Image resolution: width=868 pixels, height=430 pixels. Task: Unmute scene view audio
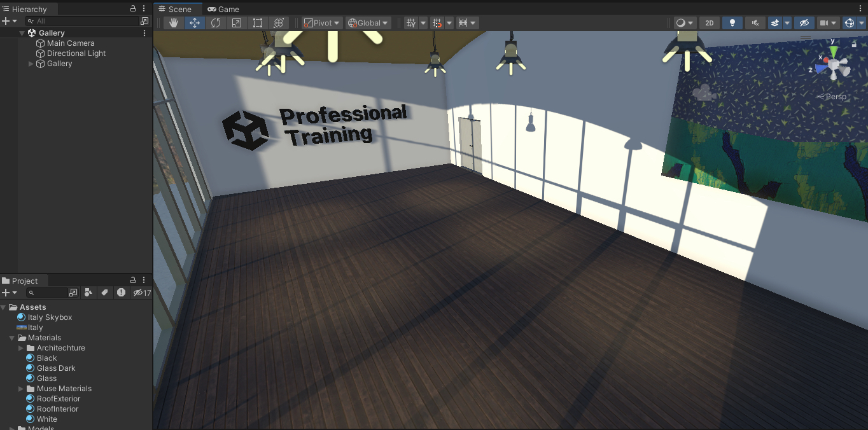pos(755,22)
